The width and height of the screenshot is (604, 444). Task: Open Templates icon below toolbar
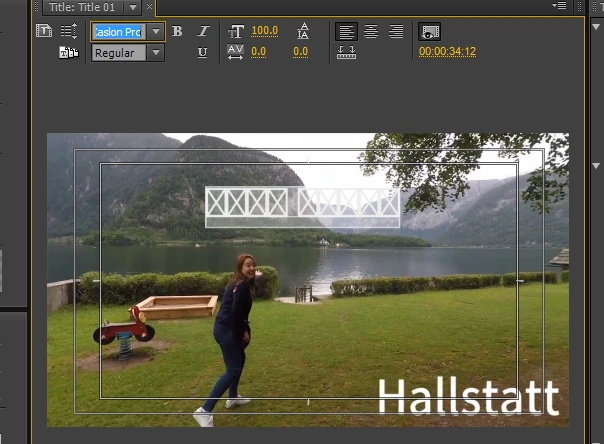pos(69,52)
